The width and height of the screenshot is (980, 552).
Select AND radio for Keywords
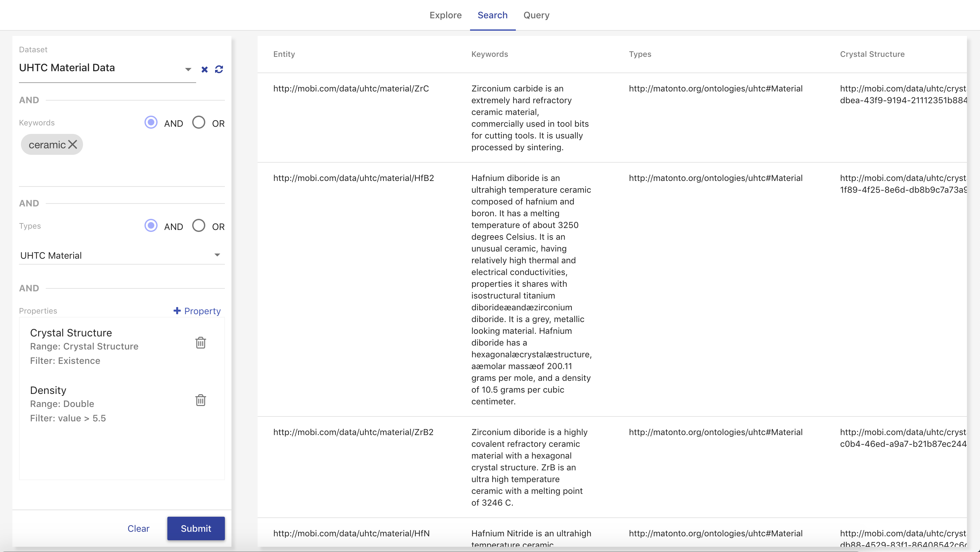pos(151,122)
